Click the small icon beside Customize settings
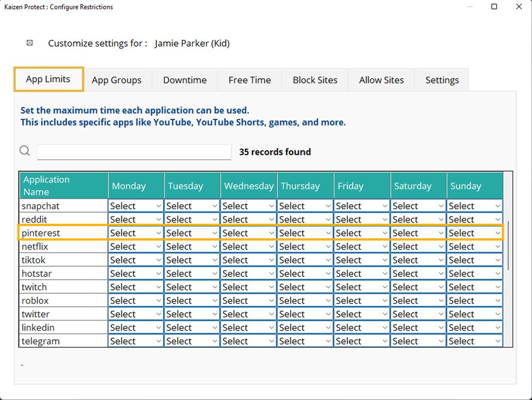The width and height of the screenshot is (532, 400). tap(30, 43)
